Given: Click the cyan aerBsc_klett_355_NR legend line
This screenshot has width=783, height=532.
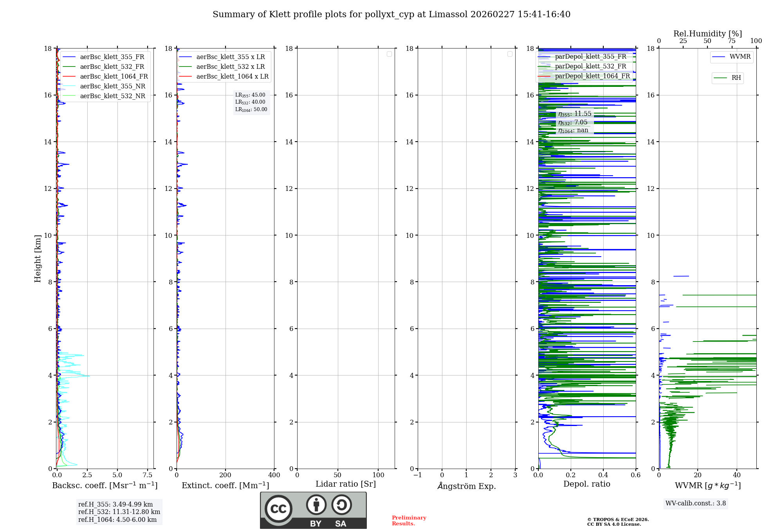Looking at the screenshot, I should tap(69, 86).
